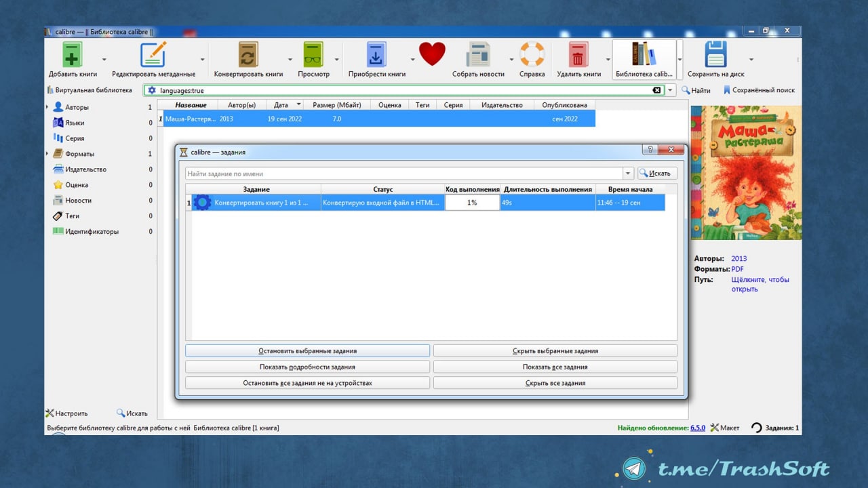Click update version link 6.5.0
Image resolution: width=868 pixels, height=488 pixels.
click(698, 428)
